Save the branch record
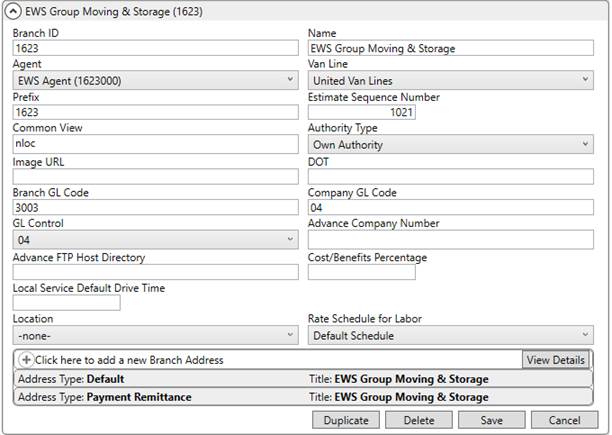612x435 pixels. [491, 420]
